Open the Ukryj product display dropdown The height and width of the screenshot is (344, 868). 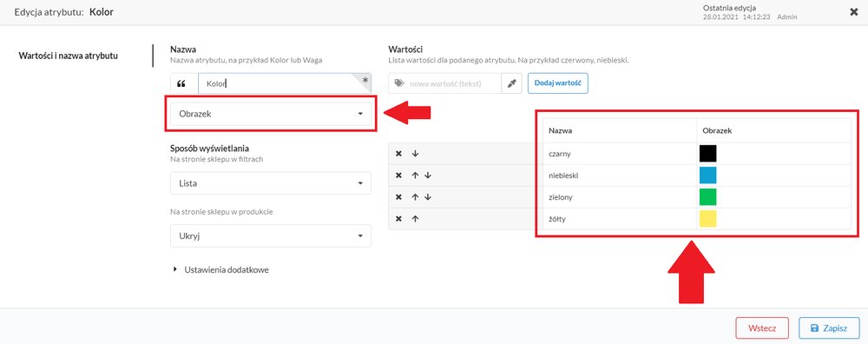tap(271, 236)
